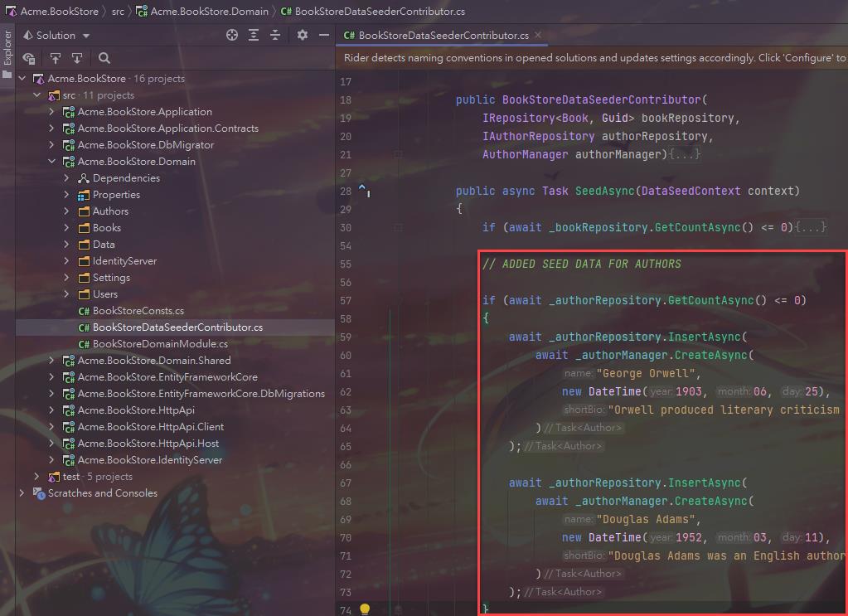
Task: Select BookStoreDomainModule.cs file
Action: point(159,344)
